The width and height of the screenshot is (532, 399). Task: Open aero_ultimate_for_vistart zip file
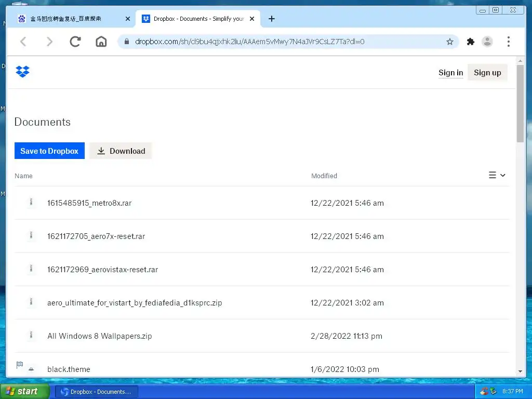(135, 303)
